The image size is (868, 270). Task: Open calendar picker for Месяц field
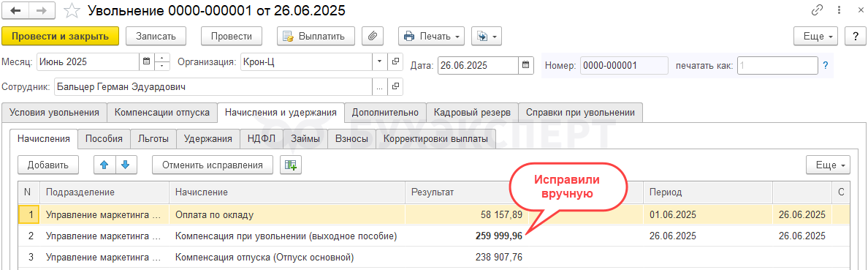[146, 61]
